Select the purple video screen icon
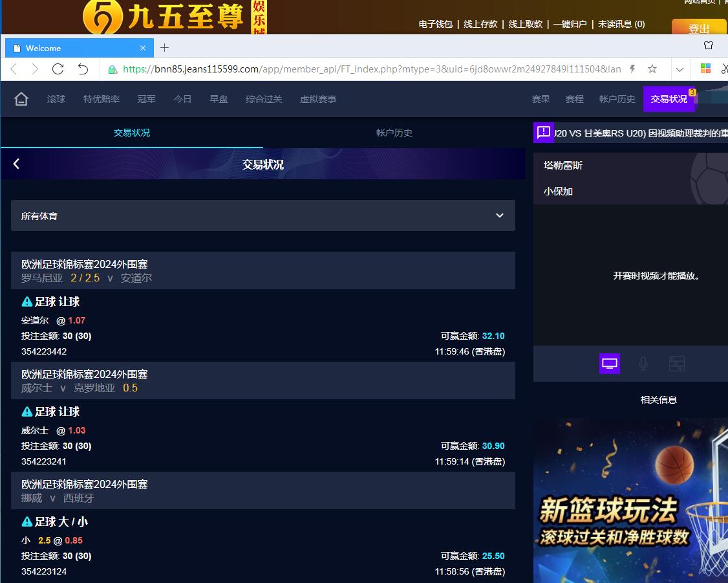728x583 pixels. [x=610, y=363]
